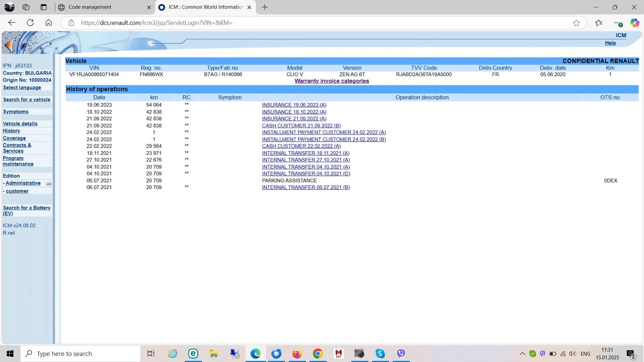This screenshot has width=644, height=362.
Task: Open Warranty invoice categories link
Action: (x=332, y=81)
